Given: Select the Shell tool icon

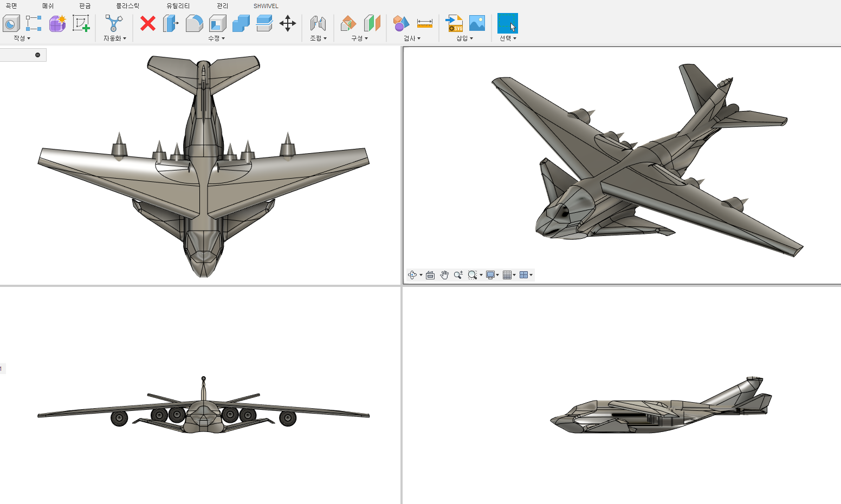Looking at the screenshot, I should coord(217,23).
